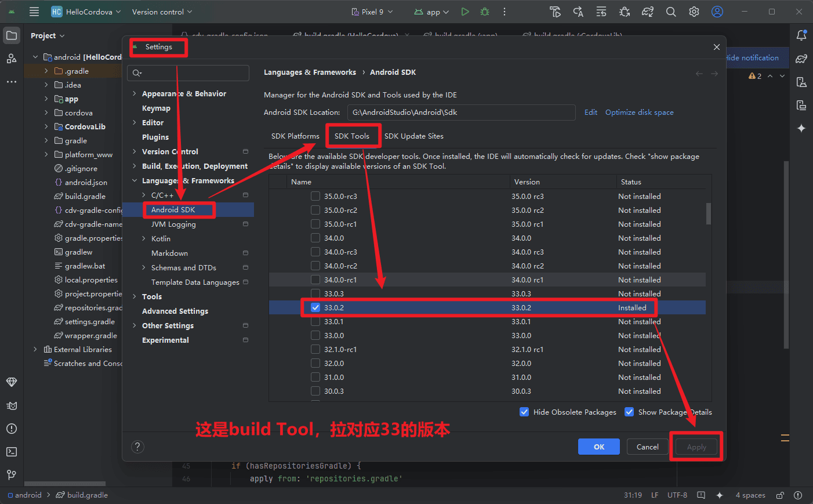The width and height of the screenshot is (813, 504).
Task: Open Search Everywhere magnifier icon
Action: (671, 12)
